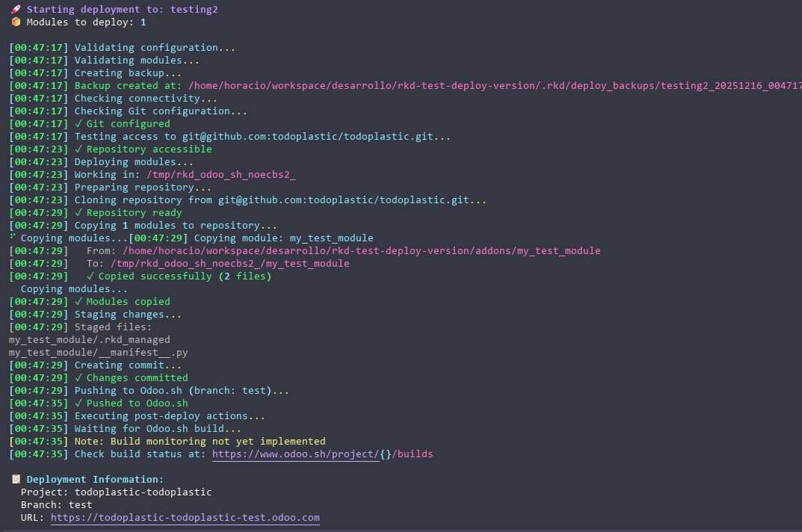The height and width of the screenshot is (532, 802).
Task: Click 'Modules to deploy: 1' line
Action: (x=87, y=22)
